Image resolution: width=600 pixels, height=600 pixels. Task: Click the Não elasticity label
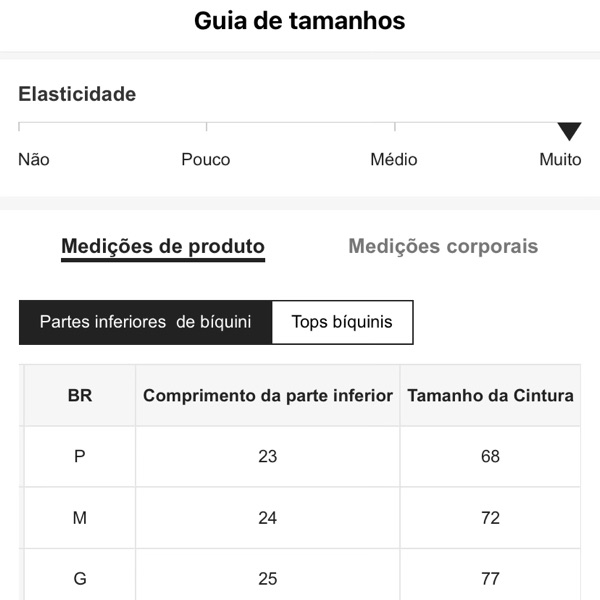[34, 160]
